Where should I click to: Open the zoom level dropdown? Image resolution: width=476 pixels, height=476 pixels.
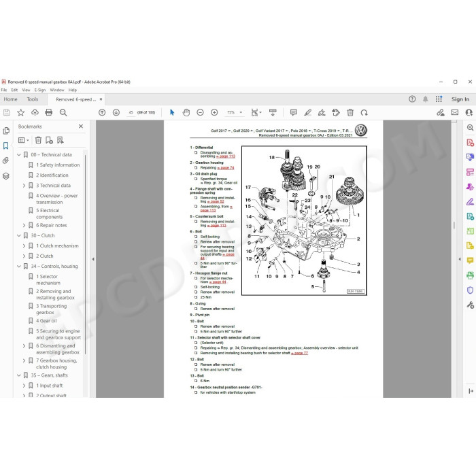[241, 112]
